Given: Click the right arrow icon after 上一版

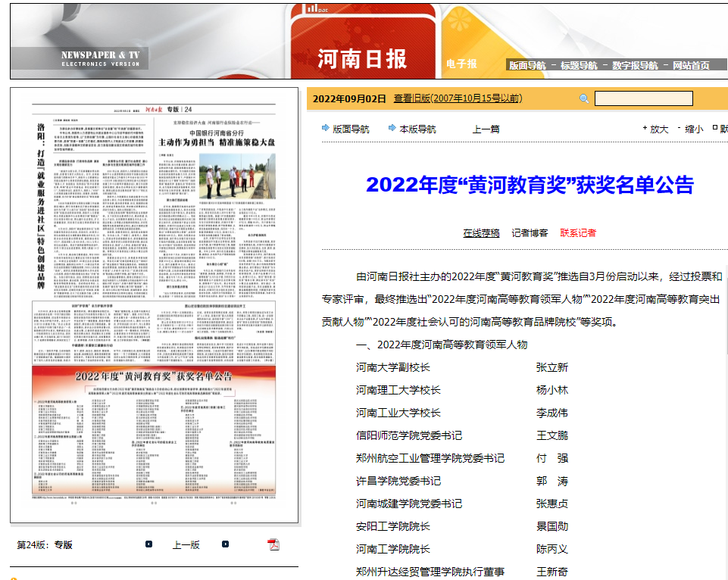Looking at the screenshot, I should click(x=225, y=544).
